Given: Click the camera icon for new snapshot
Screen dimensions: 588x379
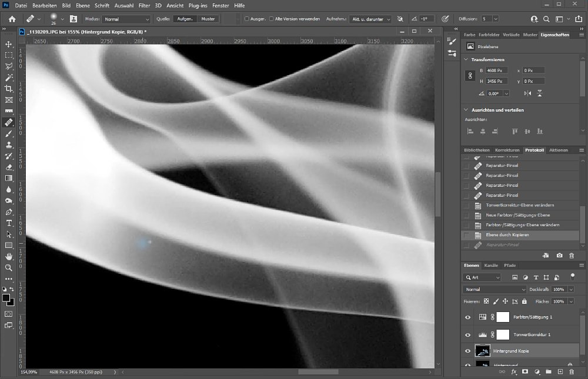Looking at the screenshot, I should [x=559, y=255].
